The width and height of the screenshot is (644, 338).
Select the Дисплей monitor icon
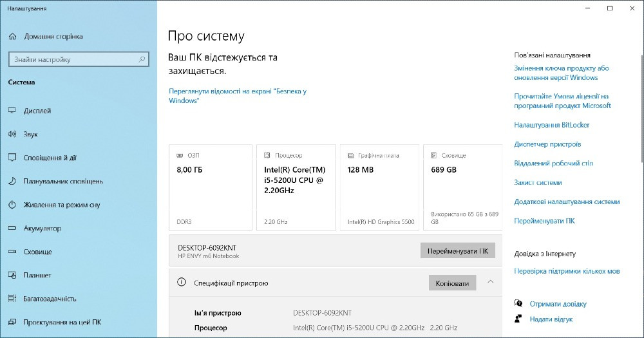tap(12, 111)
